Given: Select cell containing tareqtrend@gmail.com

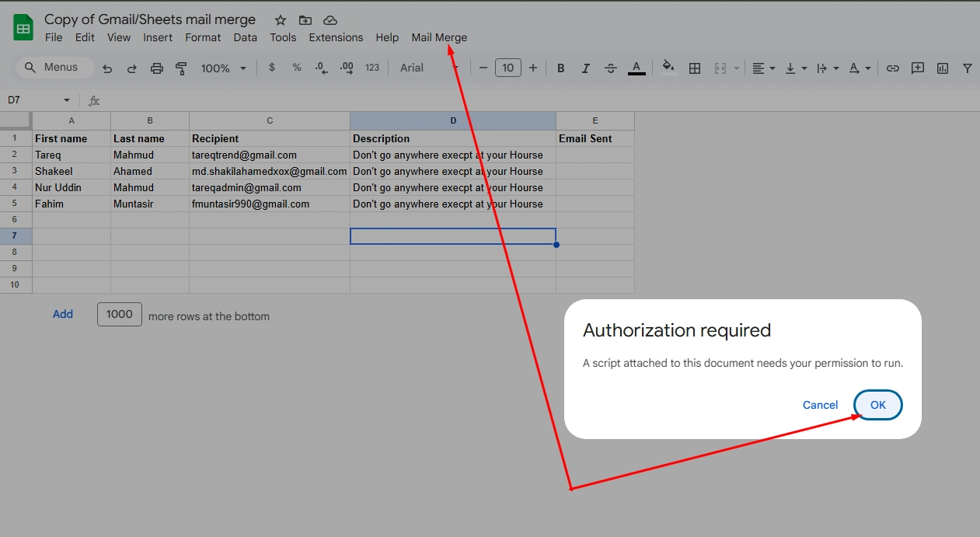Looking at the screenshot, I should (270, 155).
